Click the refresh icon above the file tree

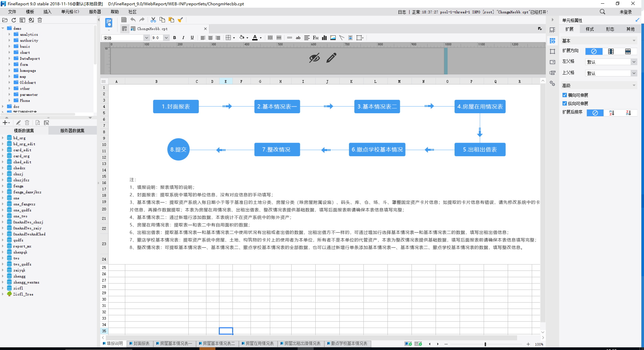coord(14,20)
